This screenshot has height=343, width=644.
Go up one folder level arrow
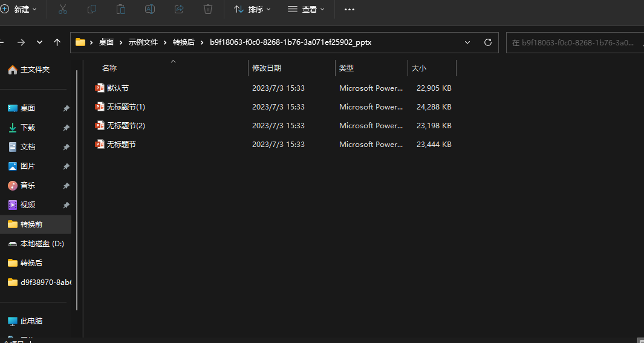(x=57, y=42)
